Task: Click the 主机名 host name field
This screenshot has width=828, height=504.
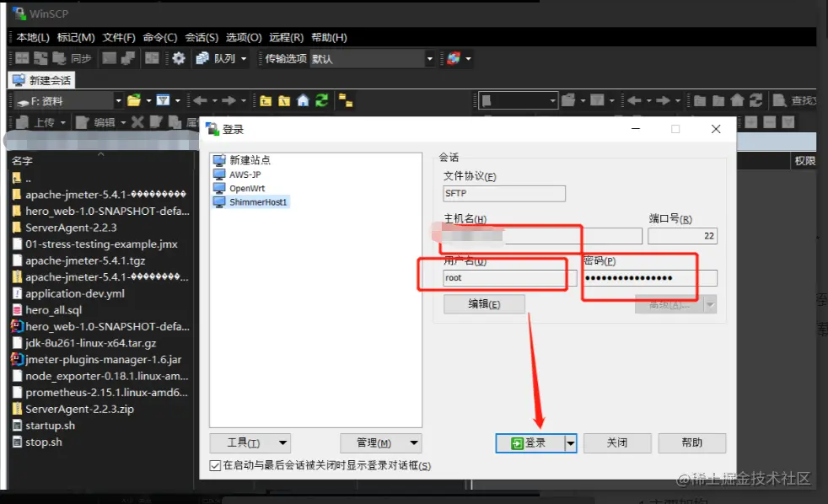Action: click(x=542, y=236)
